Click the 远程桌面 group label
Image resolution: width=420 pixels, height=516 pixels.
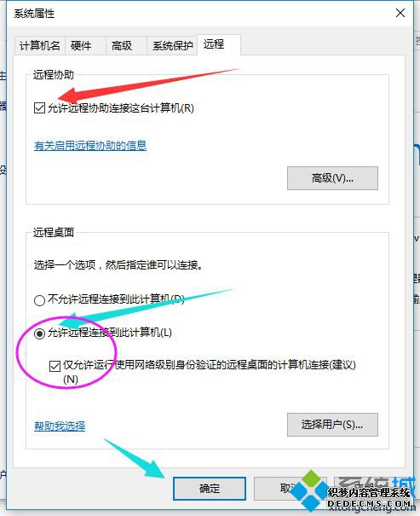coord(53,232)
